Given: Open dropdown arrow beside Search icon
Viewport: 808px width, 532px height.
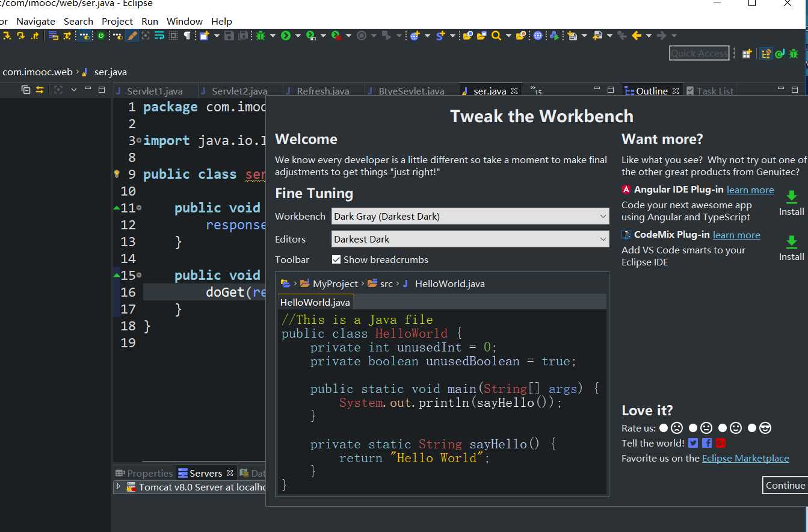Looking at the screenshot, I should point(508,36).
